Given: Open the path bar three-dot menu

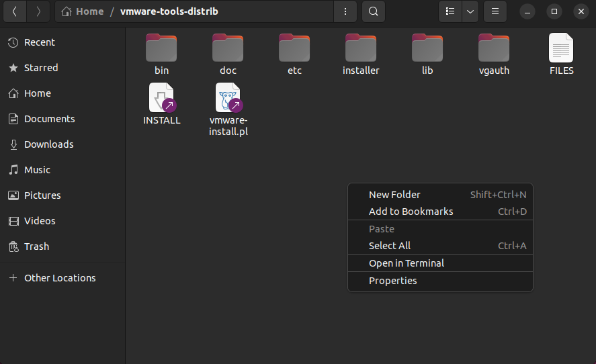Looking at the screenshot, I should [x=345, y=11].
